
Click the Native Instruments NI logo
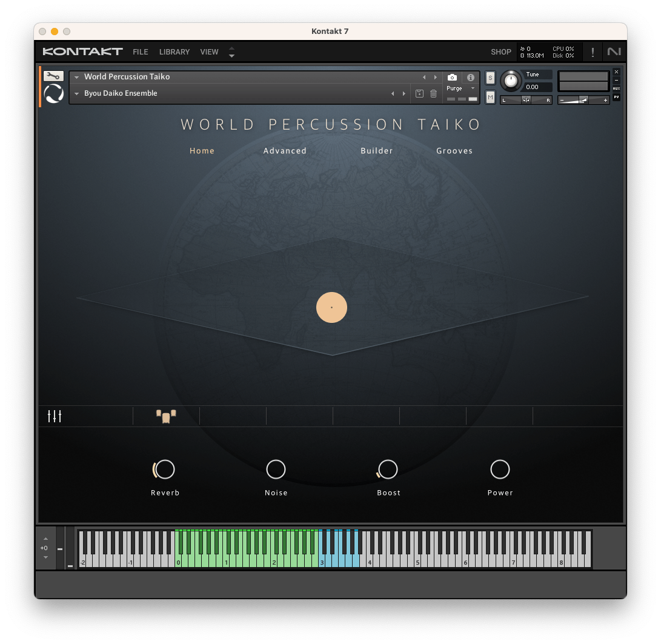(x=614, y=51)
